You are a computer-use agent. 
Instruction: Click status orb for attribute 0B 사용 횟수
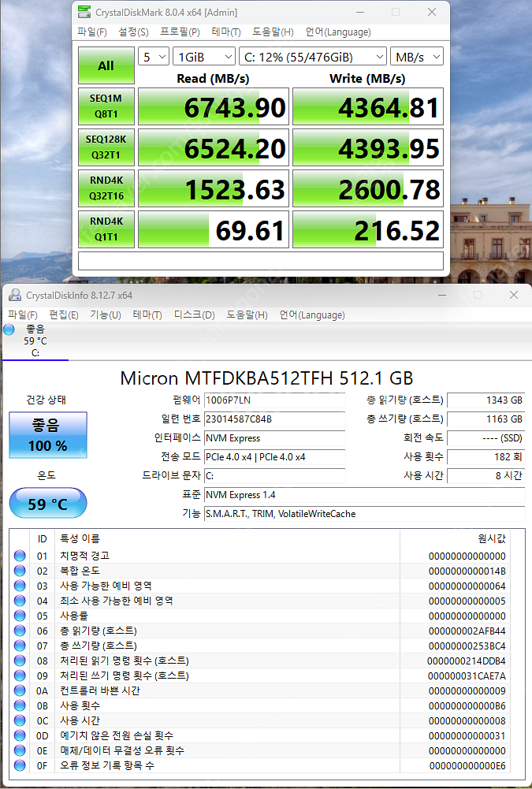click(20, 705)
